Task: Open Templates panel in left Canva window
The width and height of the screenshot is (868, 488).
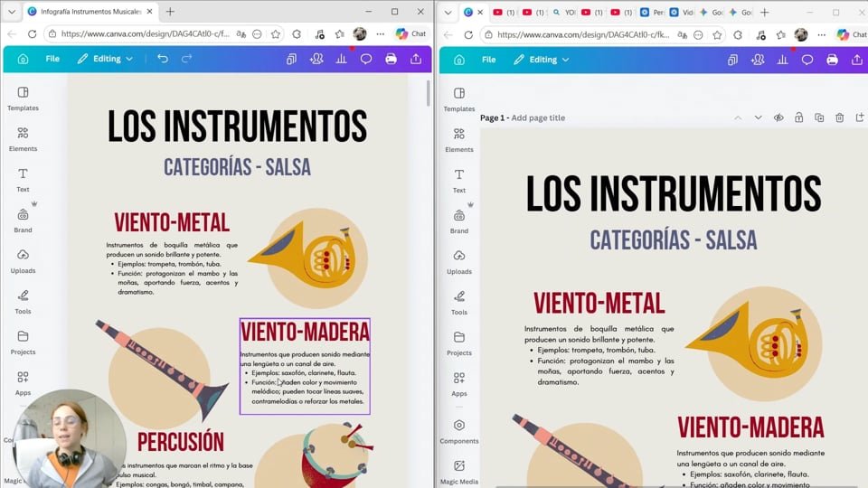Action: point(23,99)
